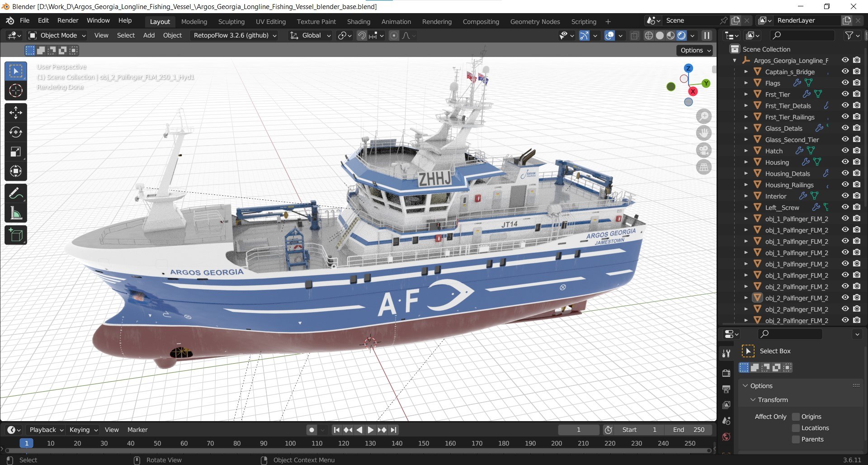868x465 pixels.
Task: Click the timeline horizontal scrollbar
Action: 358,451
